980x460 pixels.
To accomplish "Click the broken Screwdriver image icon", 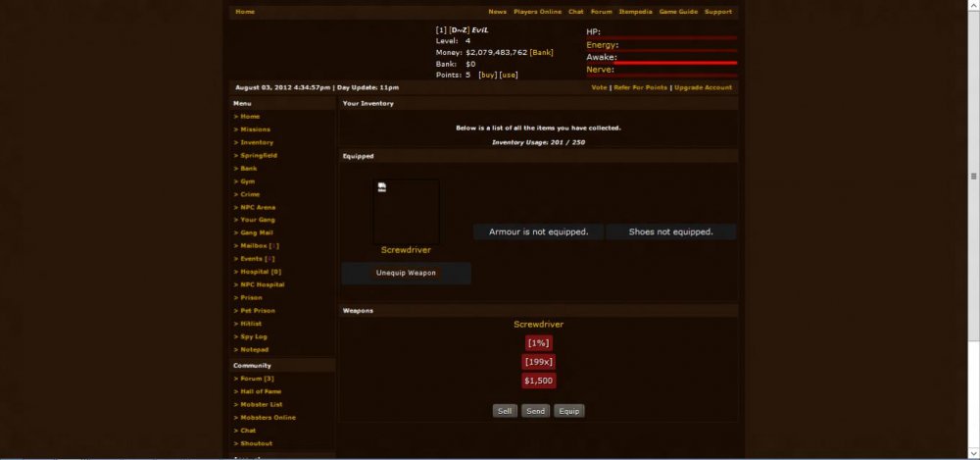I will click(381, 187).
